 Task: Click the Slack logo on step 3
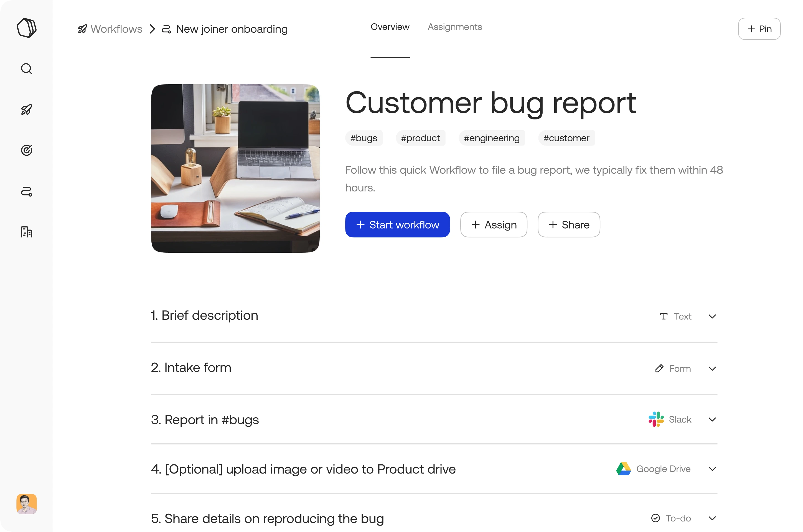point(656,419)
